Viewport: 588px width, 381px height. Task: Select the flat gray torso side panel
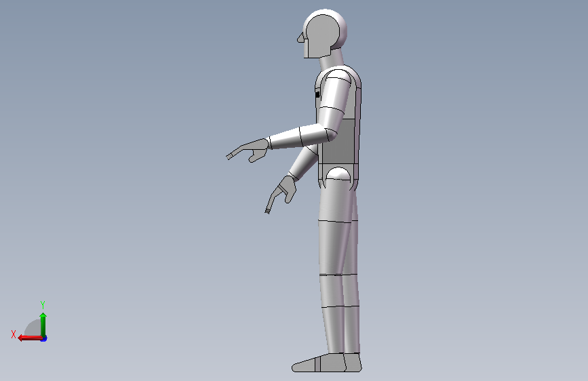click(x=338, y=142)
